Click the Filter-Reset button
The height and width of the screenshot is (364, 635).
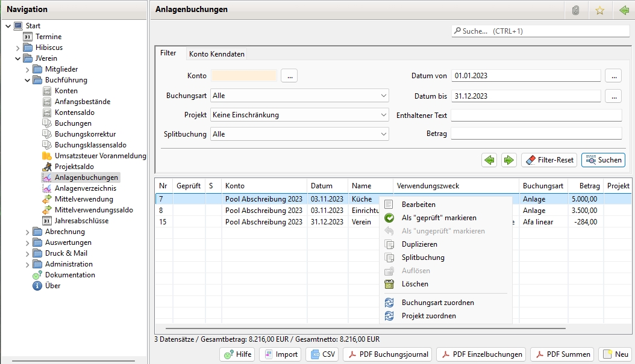(549, 160)
